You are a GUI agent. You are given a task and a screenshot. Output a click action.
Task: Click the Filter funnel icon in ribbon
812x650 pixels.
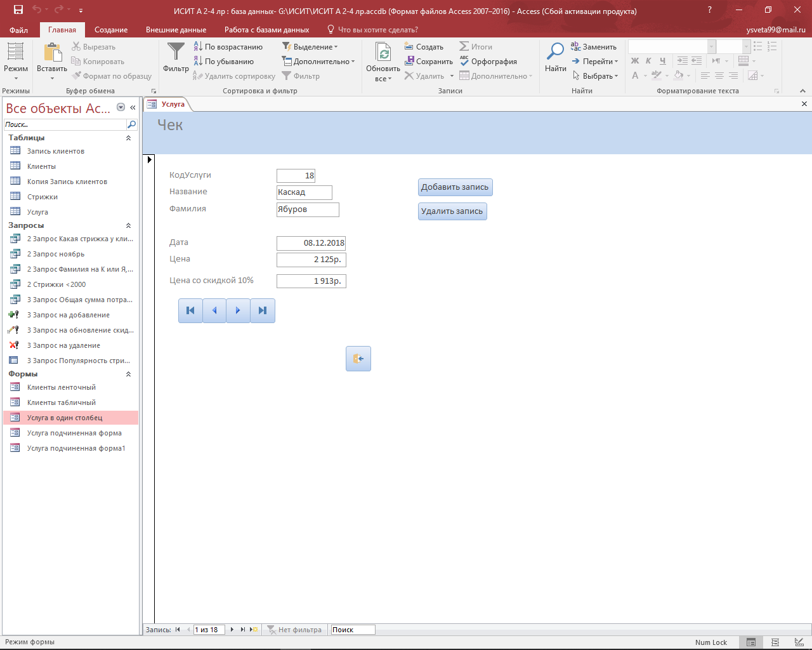click(176, 52)
